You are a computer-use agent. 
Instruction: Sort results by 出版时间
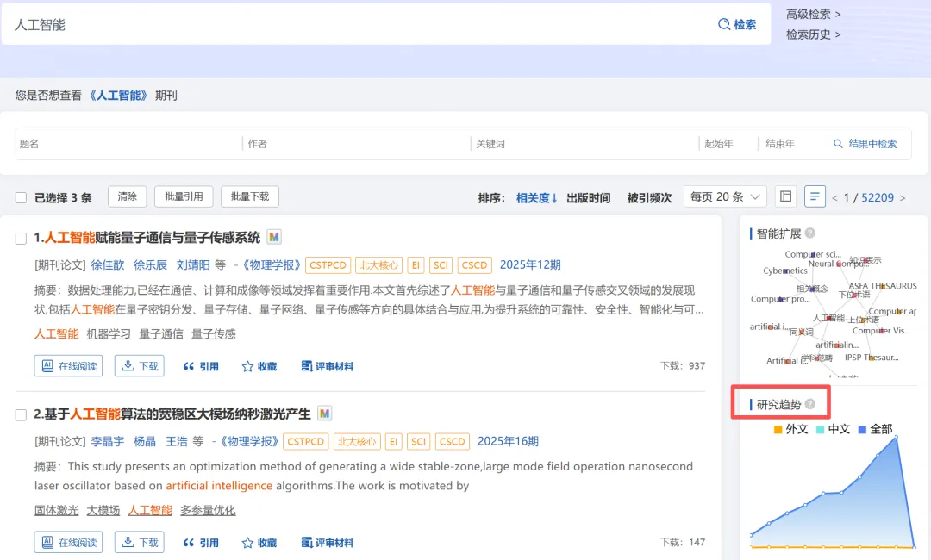588,197
